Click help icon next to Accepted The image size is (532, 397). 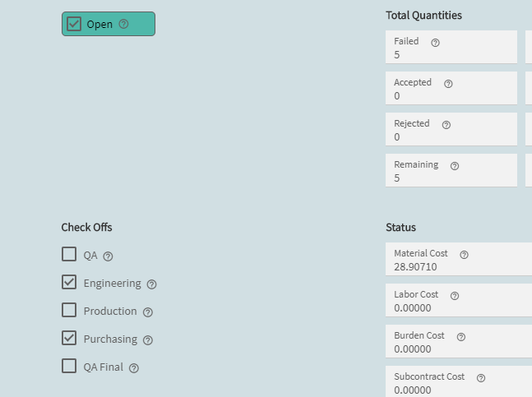[x=448, y=84]
